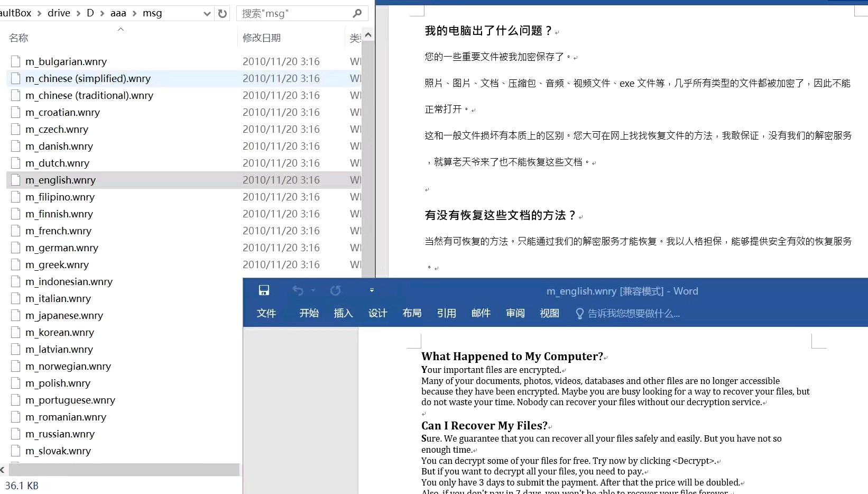This screenshot has width=868, height=494.
Task: Switch to the 邮件 ribbon tab
Action: coord(481,313)
